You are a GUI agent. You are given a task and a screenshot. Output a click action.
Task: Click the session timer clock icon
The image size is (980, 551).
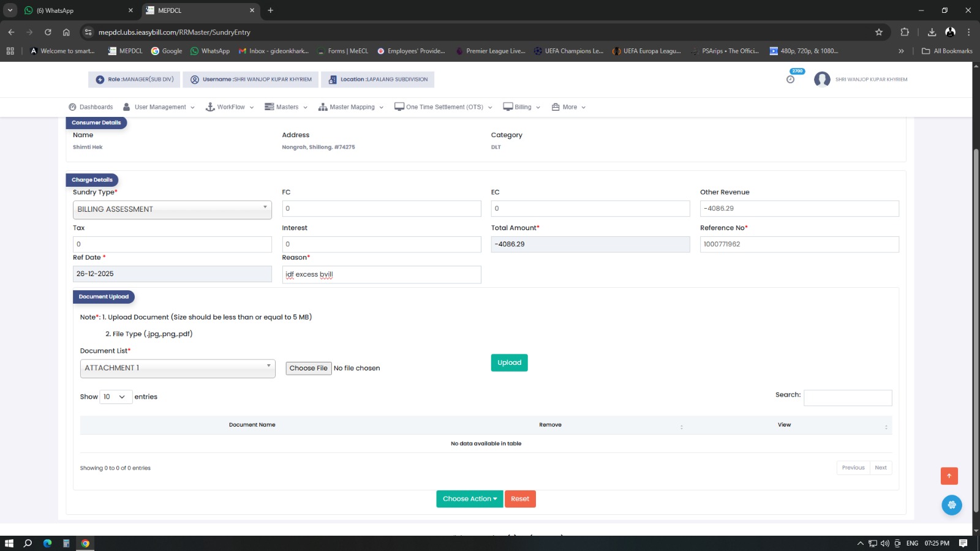tap(790, 80)
